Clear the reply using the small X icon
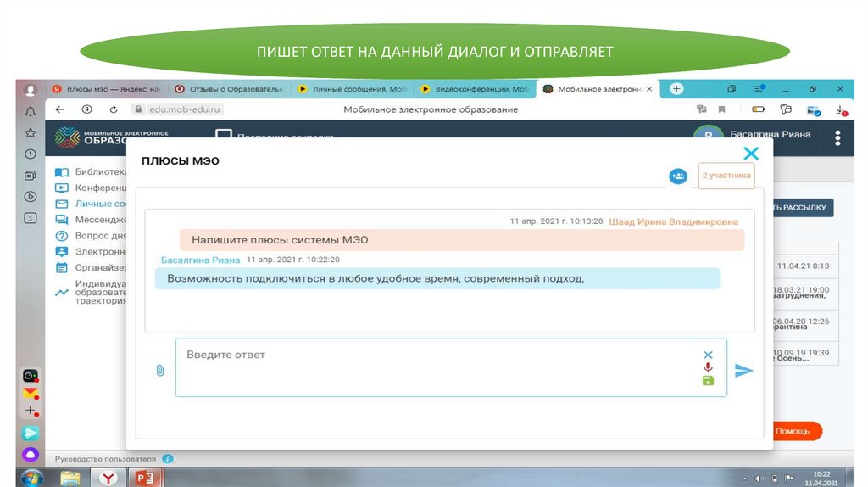Viewport: 868px width, 487px height. (708, 355)
